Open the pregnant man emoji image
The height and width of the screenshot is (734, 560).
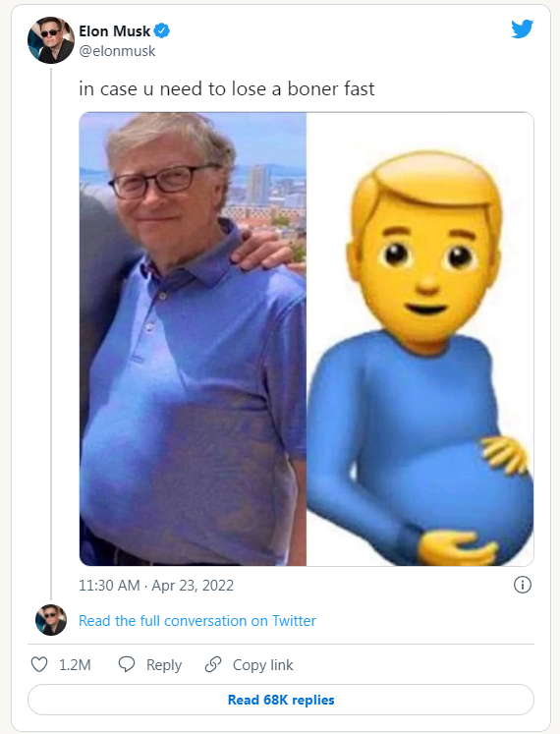[x=420, y=339]
